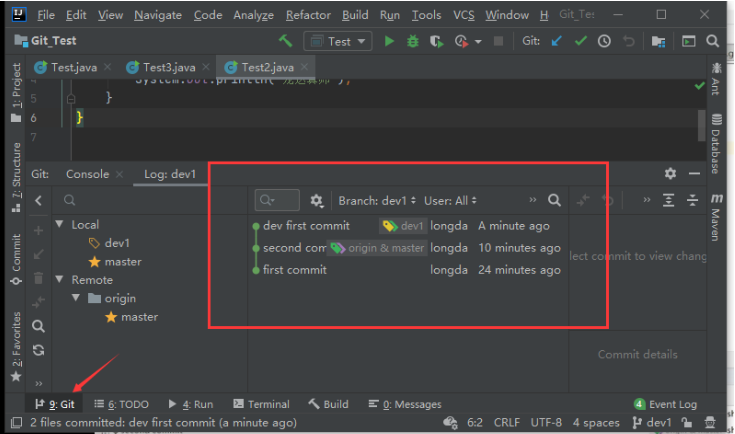The image size is (735, 434).
Task: Select the origin master remote branch
Action: (139, 317)
